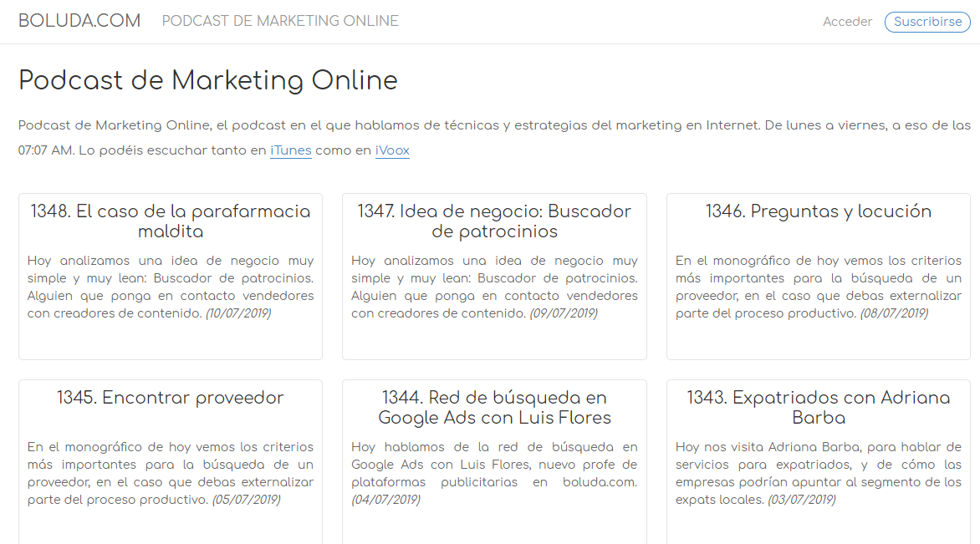Open the iTunes link
The height and width of the screenshot is (544, 980).
click(290, 151)
